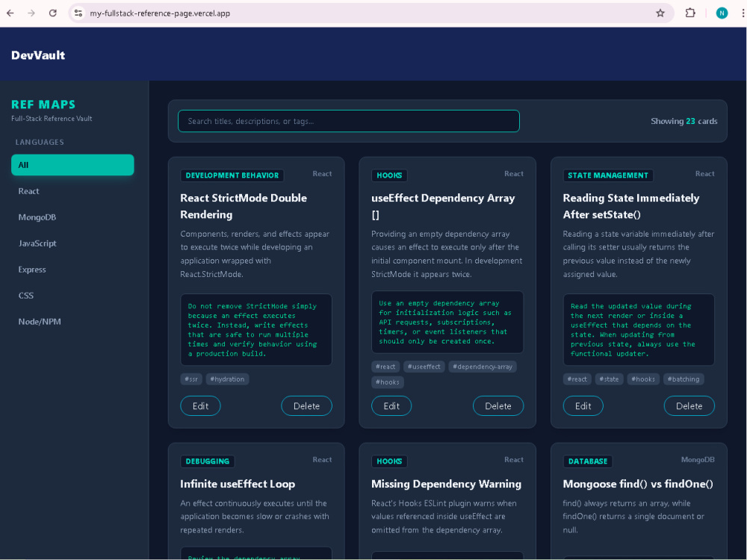Focus the search titles input field
The width and height of the screenshot is (747, 560).
(349, 121)
